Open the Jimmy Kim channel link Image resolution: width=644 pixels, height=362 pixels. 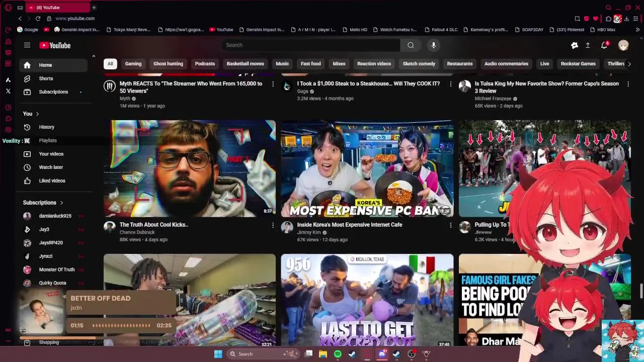[309, 232]
